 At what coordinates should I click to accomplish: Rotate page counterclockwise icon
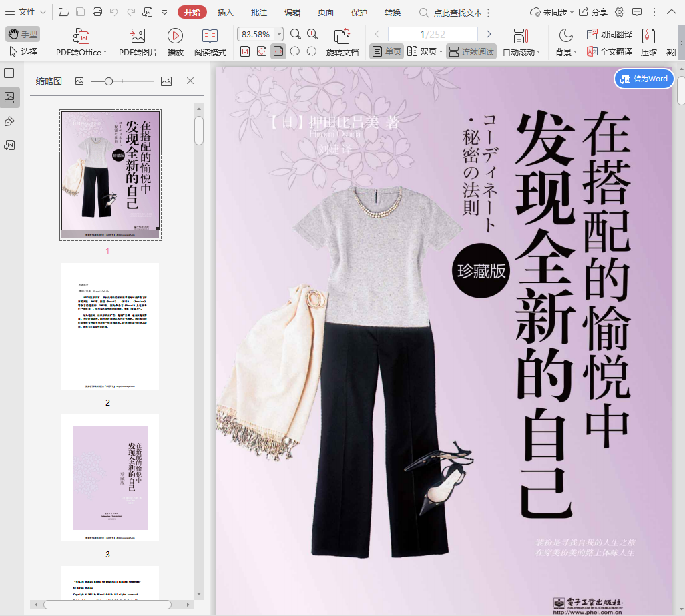click(312, 51)
